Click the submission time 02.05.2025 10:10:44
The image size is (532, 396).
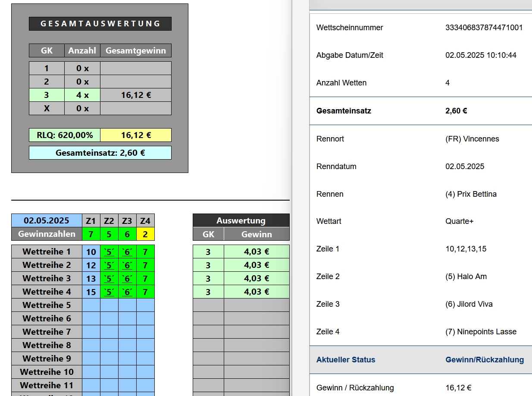[x=481, y=55]
